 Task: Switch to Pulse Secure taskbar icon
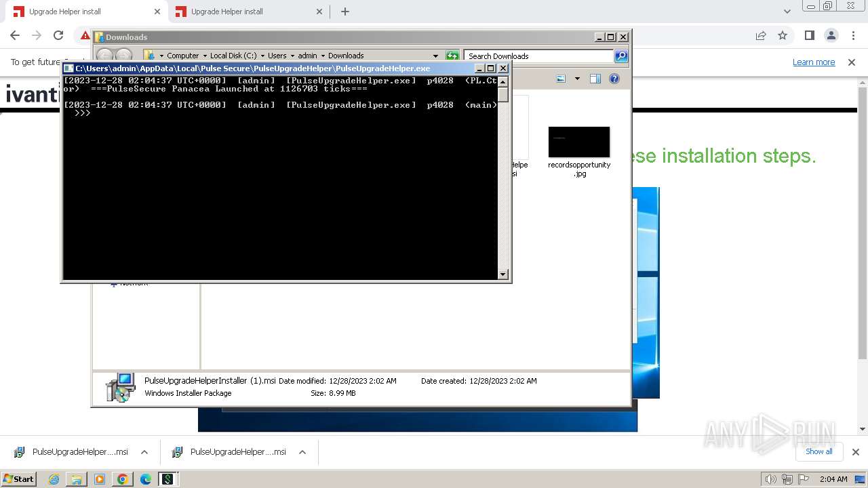tap(167, 479)
